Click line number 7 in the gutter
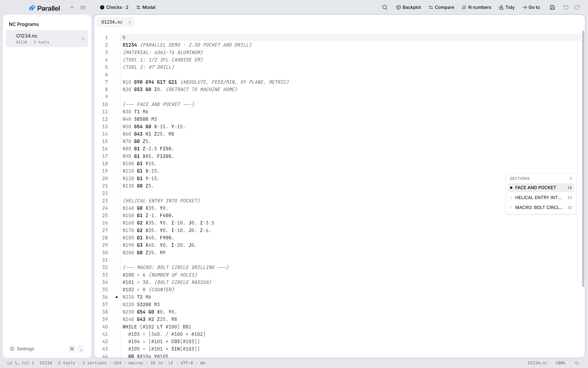Viewport: 588px width, 368px height. [106, 82]
